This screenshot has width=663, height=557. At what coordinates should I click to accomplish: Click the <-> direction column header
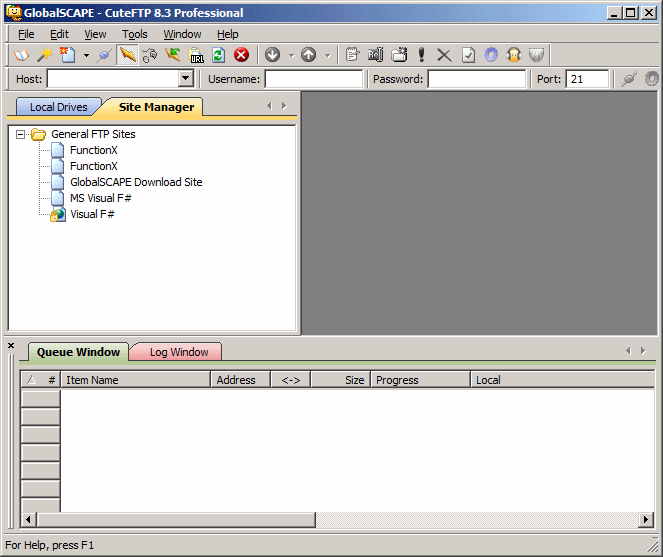click(x=291, y=380)
